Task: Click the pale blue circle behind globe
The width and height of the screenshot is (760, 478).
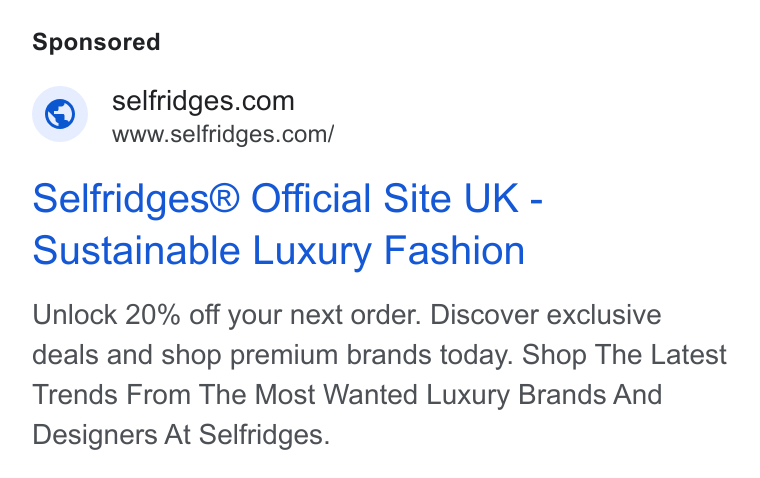Action: [60, 114]
